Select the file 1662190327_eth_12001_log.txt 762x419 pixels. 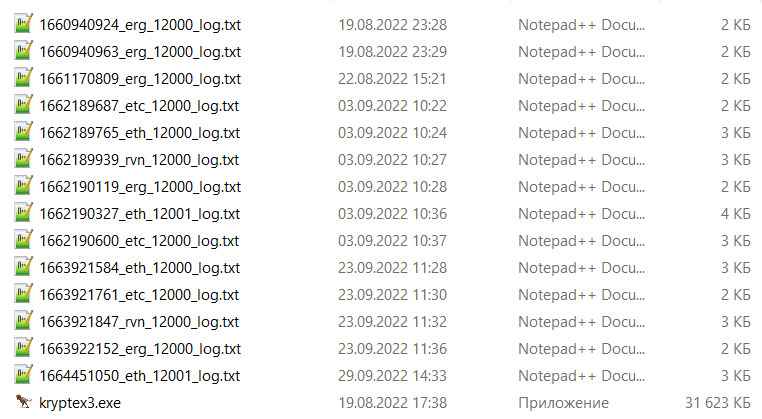[139, 214]
